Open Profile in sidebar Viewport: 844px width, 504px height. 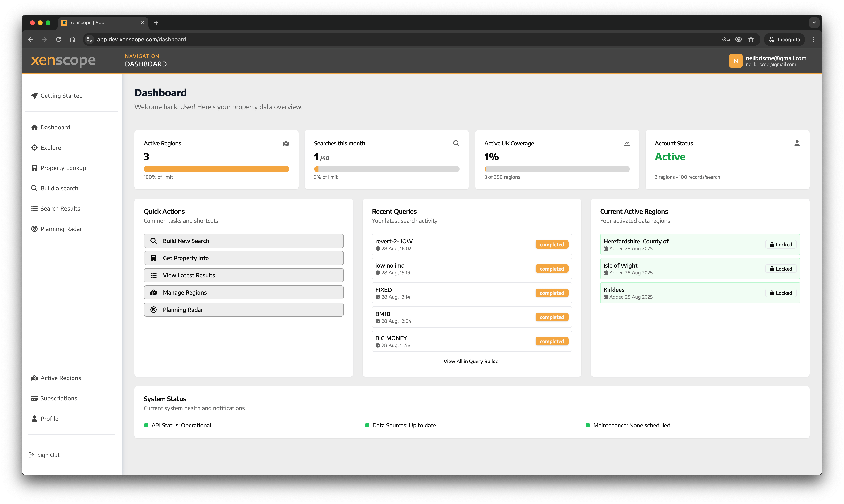coord(49,419)
